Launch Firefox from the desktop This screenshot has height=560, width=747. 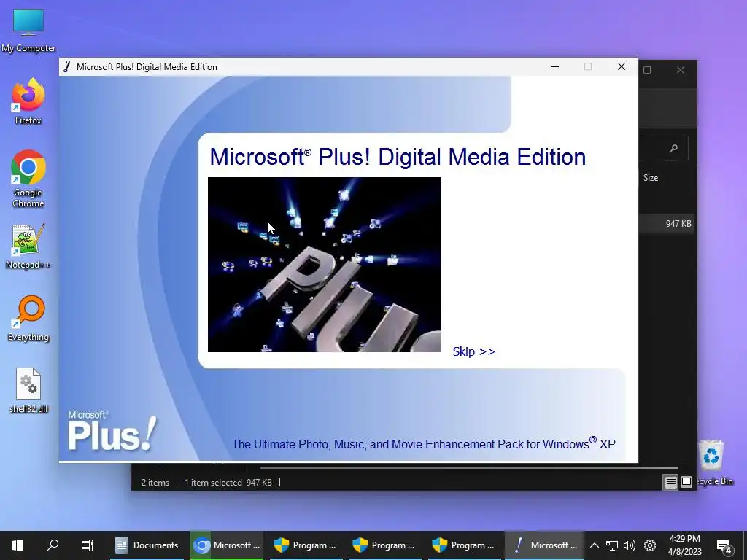pyautogui.click(x=28, y=102)
